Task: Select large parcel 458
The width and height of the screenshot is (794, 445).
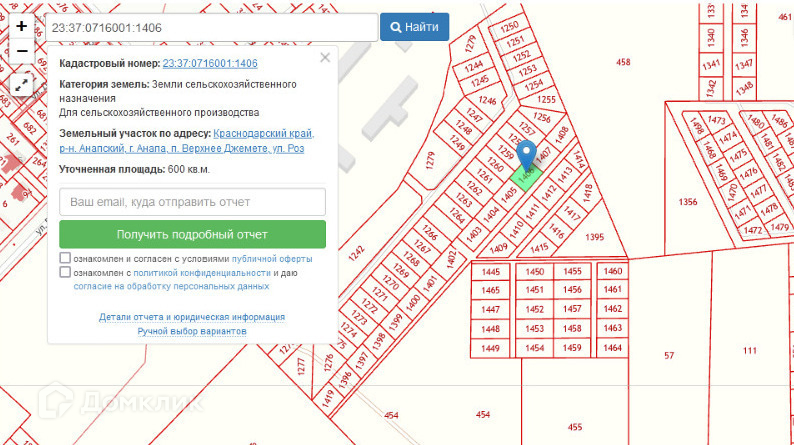Action: [623, 62]
